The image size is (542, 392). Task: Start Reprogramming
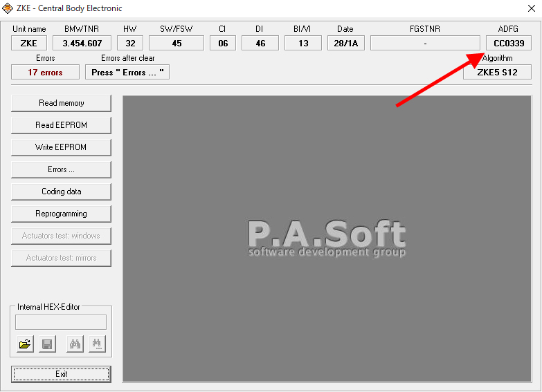click(61, 214)
